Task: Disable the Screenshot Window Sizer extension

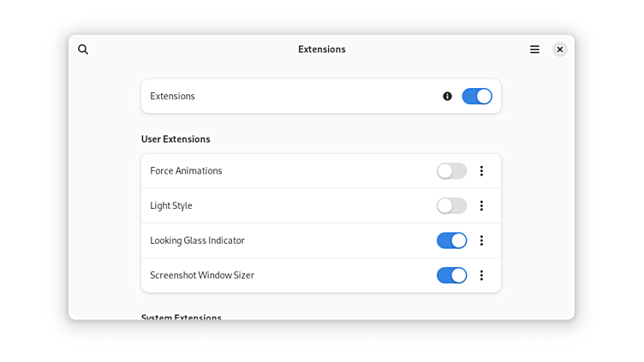Action: coord(451,276)
